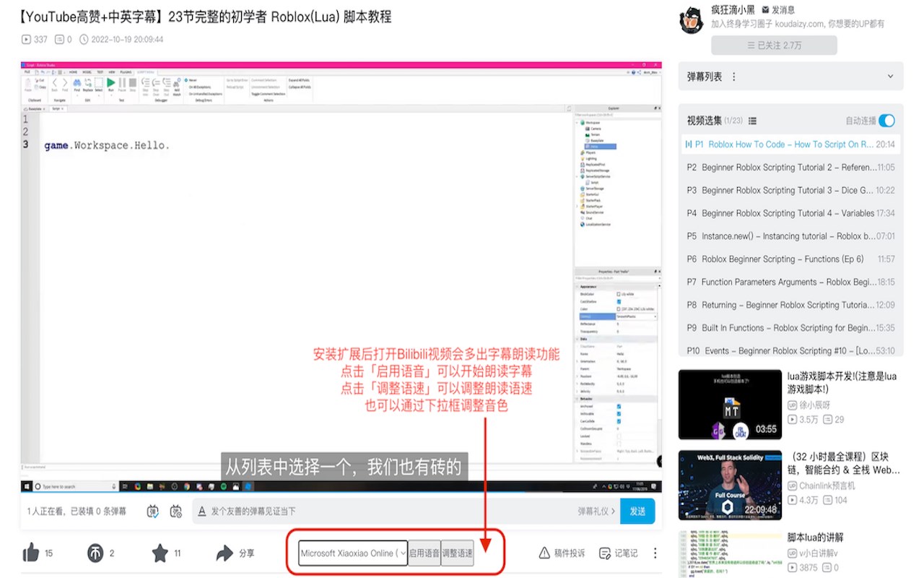The image size is (924, 578).
Task: Like the video with thumbs-up icon
Action: click(x=31, y=553)
